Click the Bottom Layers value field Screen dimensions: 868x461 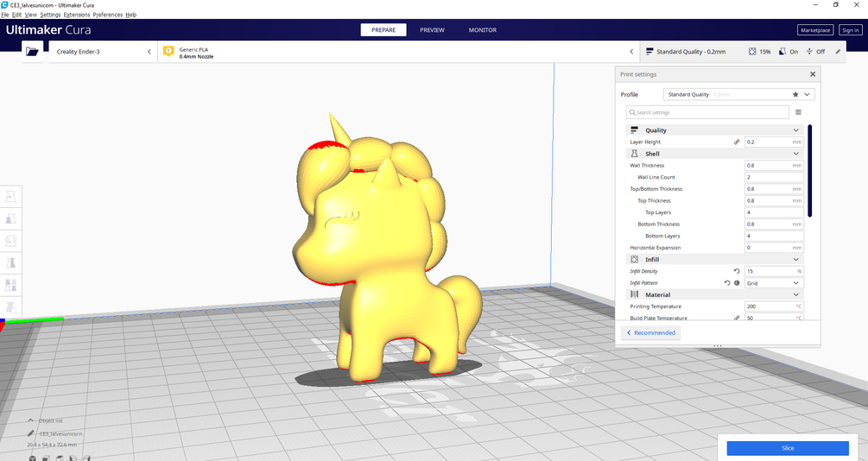[774, 236]
